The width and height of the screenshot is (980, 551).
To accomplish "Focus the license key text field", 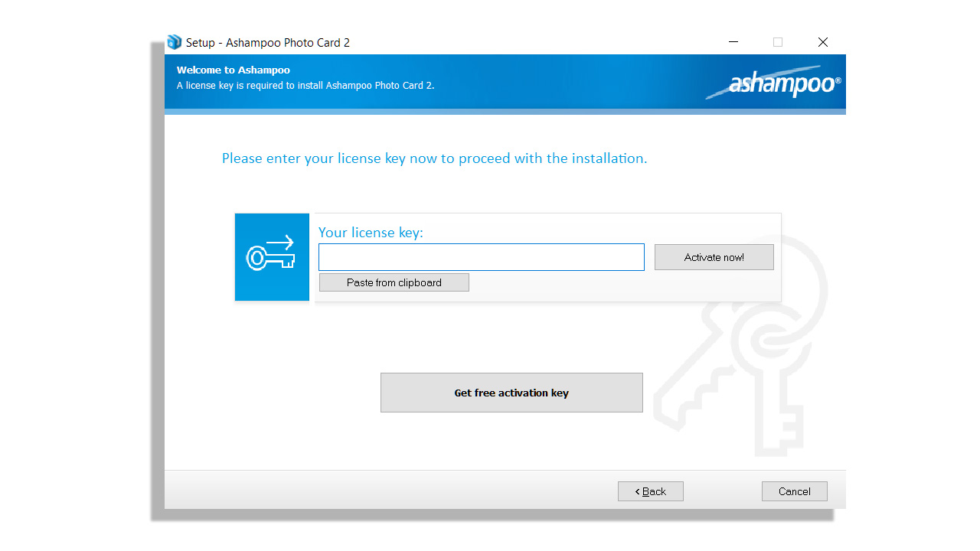I will coord(481,257).
